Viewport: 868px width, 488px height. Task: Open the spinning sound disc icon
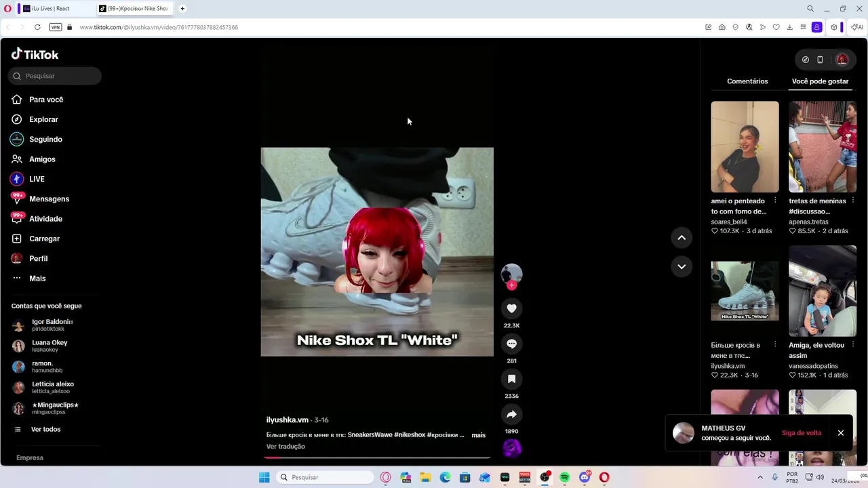point(511,447)
